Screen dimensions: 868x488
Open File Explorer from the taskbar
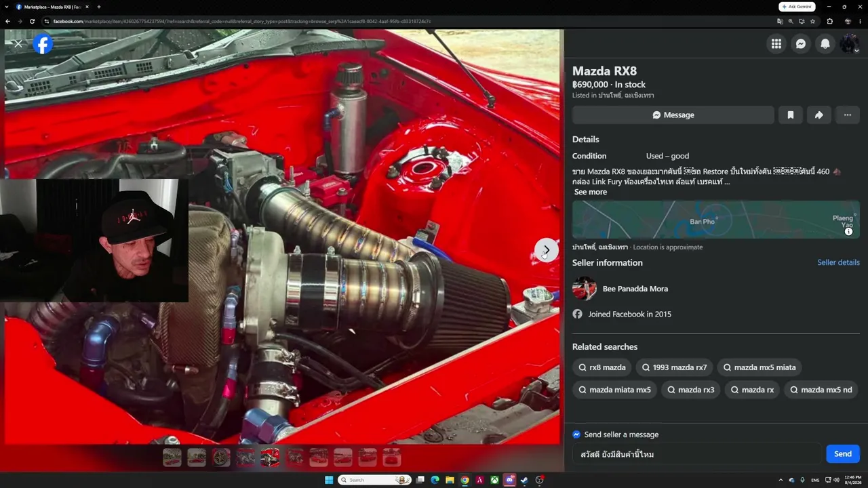450,480
